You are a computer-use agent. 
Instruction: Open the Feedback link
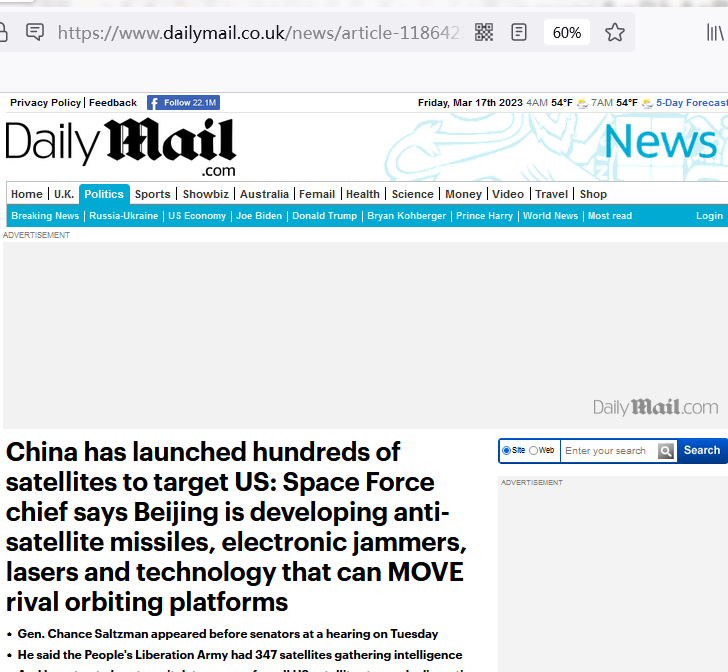tap(113, 103)
